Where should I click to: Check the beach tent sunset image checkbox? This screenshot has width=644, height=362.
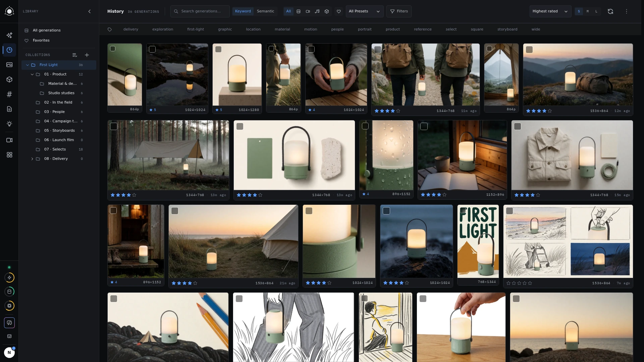tap(175, 211)
